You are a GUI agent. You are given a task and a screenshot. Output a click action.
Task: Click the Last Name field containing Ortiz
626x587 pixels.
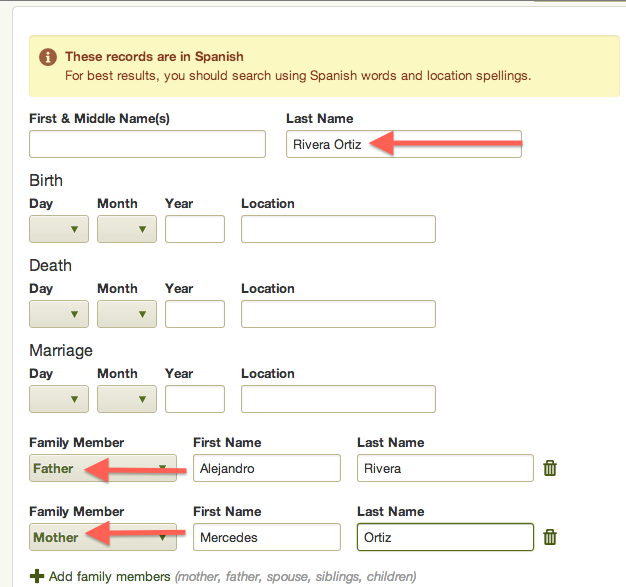click(445, 537)
